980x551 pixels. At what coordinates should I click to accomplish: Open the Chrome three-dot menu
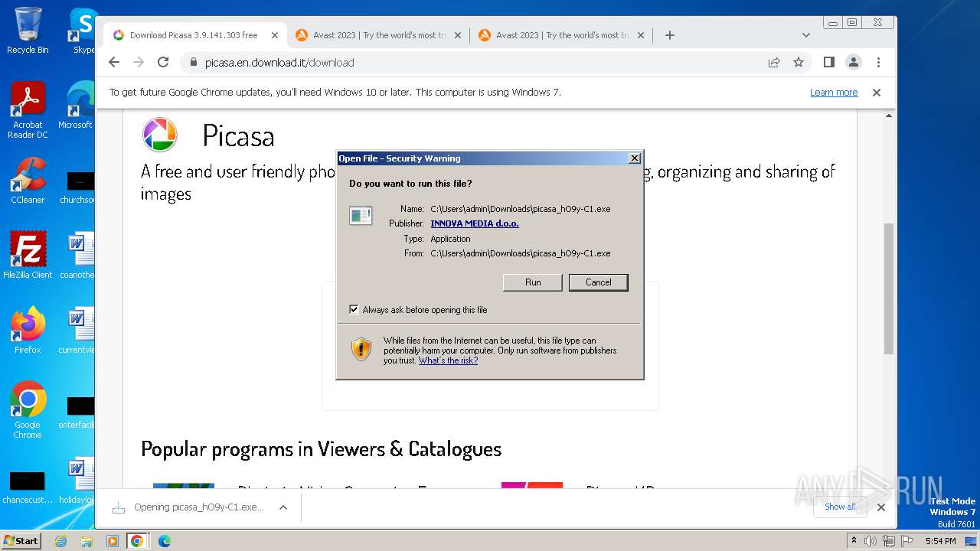[x=878, y=63]
